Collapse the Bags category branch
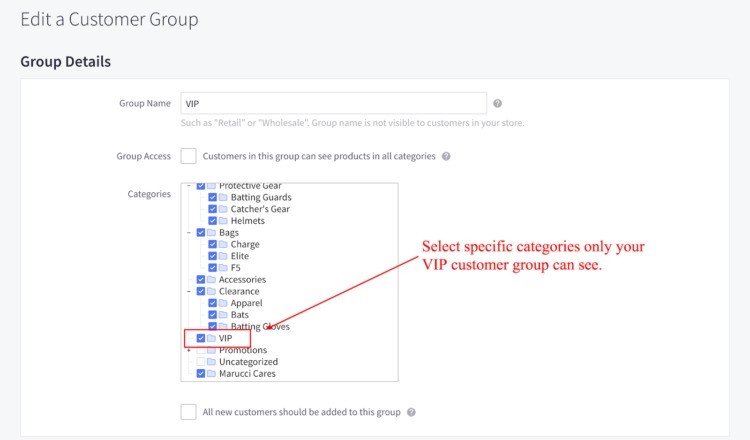This screenshot has height=440, width=750. 188,233
